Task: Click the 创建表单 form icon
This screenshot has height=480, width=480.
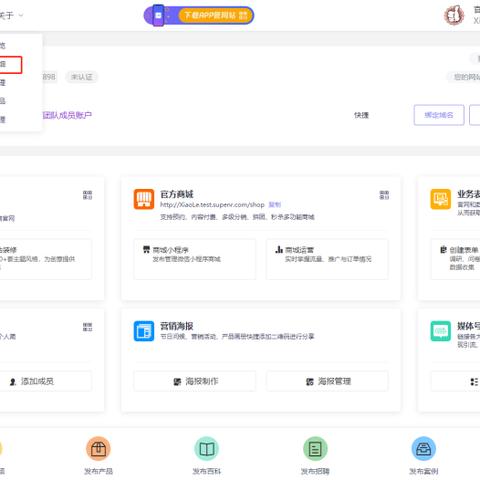Action: 443,249
